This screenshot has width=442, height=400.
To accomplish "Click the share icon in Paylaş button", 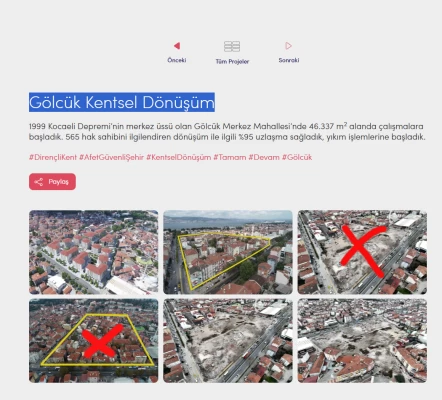I will 39,182.
